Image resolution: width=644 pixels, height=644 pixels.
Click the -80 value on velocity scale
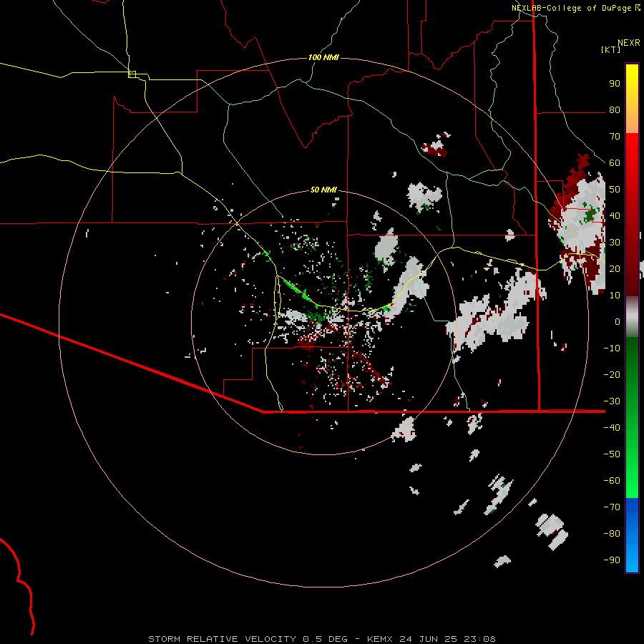612,534
